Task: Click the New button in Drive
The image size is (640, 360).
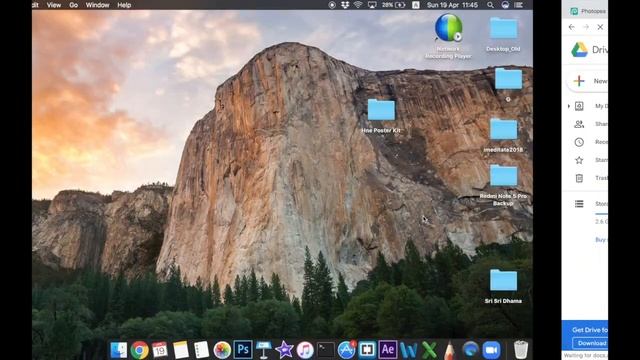Action: (x=588, y=81)
